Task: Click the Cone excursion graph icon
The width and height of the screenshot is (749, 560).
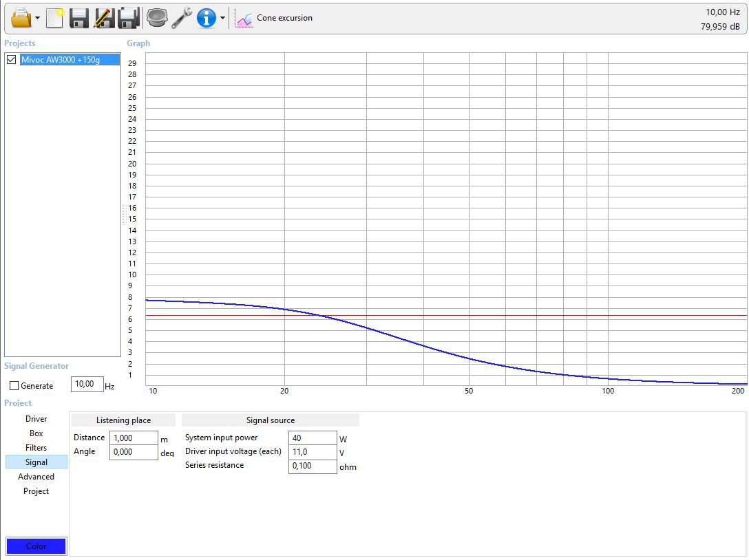Action: pyautogui.click(x=244, y=19)
